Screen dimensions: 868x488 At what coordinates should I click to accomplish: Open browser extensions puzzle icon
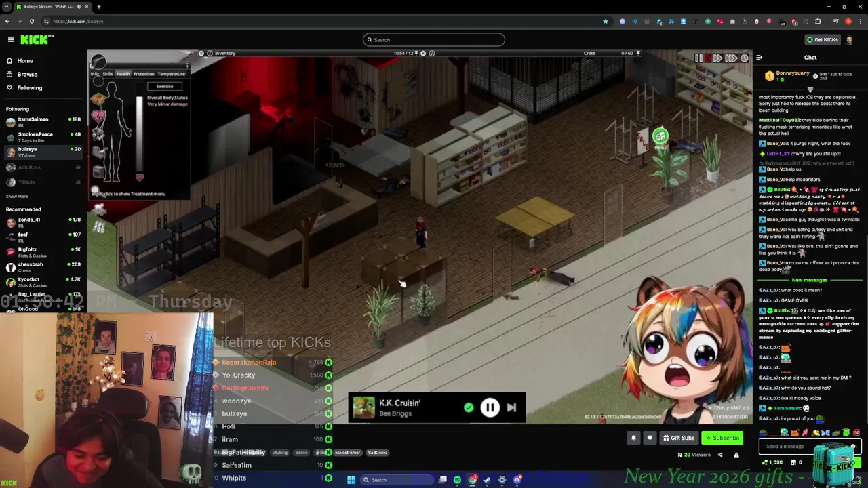tap(818, 21)
